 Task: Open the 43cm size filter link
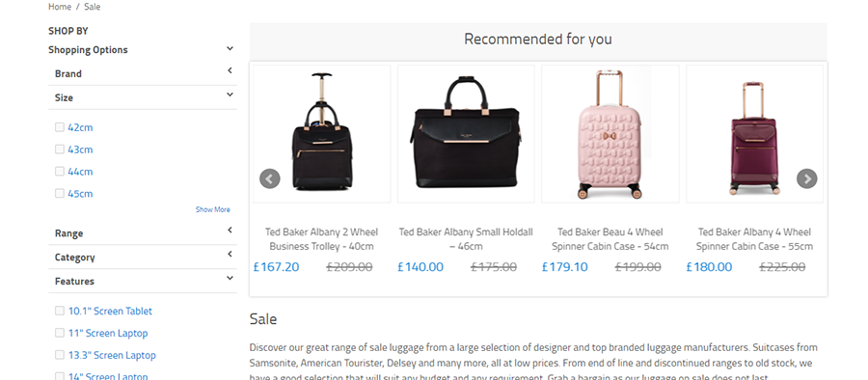(x=80, y=149)
